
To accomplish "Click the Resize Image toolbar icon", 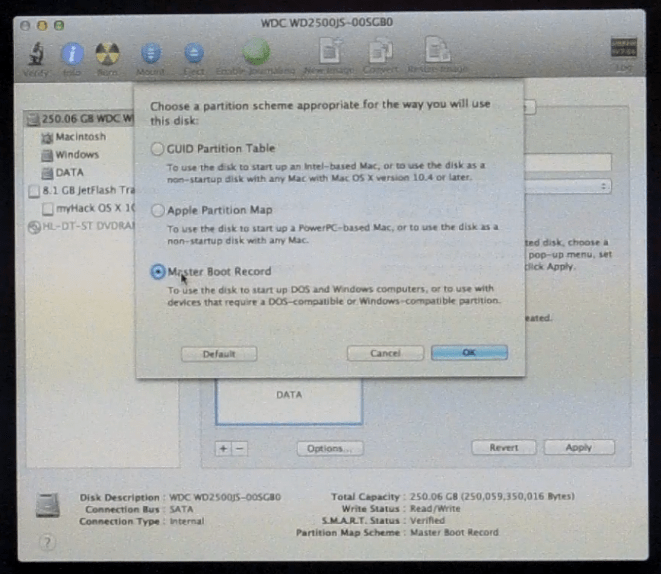I will click(437, 50).
